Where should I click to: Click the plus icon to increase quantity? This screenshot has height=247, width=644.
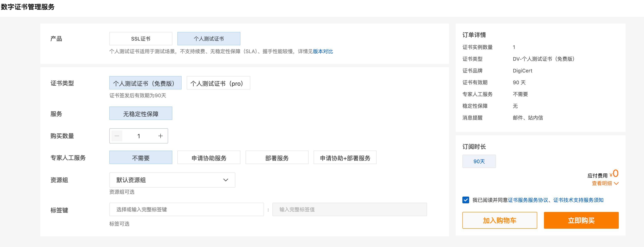coord(161,136)
